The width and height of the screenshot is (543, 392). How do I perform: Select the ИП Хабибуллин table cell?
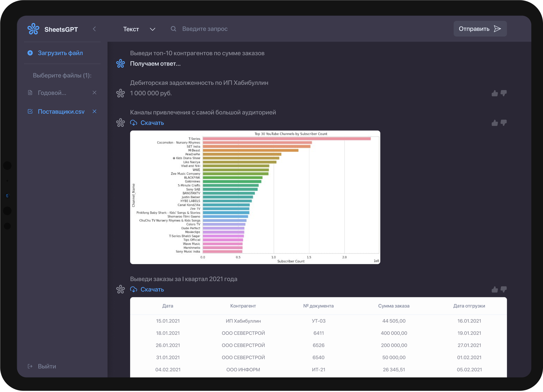[x=243, y=321]
